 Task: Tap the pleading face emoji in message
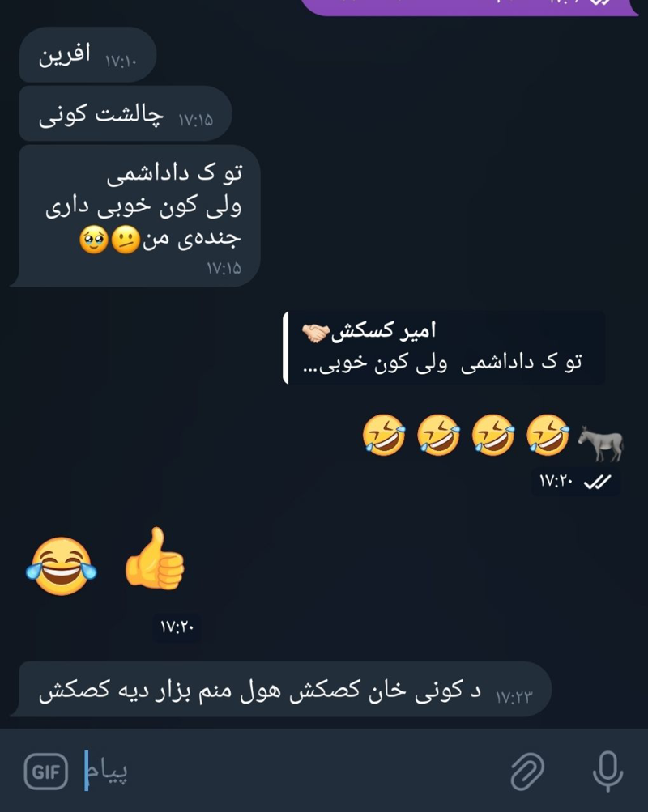click(x=94, y=240)
